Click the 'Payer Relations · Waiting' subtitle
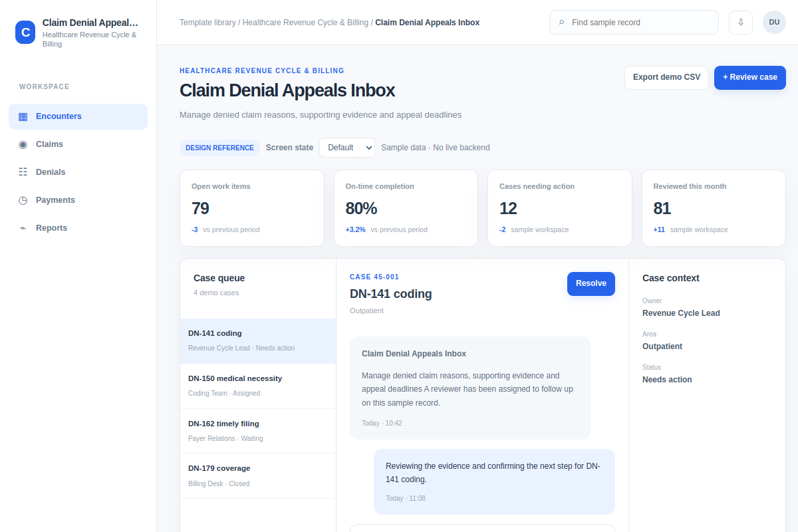Image resolution: width=798 pixels, height=532 pixels. pyautogui.click(x=225, y=438)
